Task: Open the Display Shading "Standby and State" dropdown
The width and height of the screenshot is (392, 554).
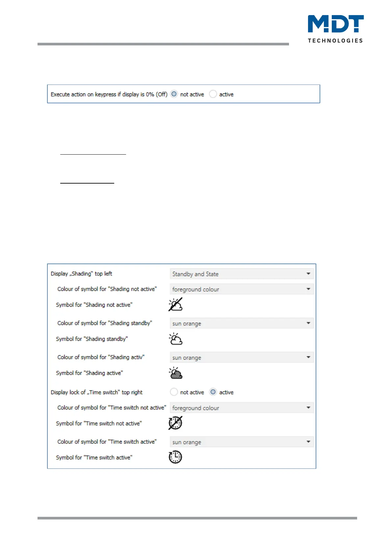Action: (x=242, y=274)
